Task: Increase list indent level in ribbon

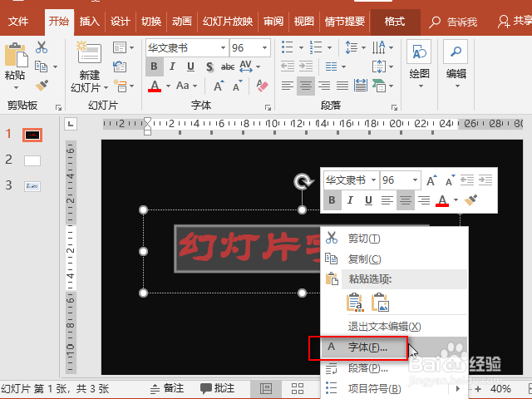Action: coord(306,66)
